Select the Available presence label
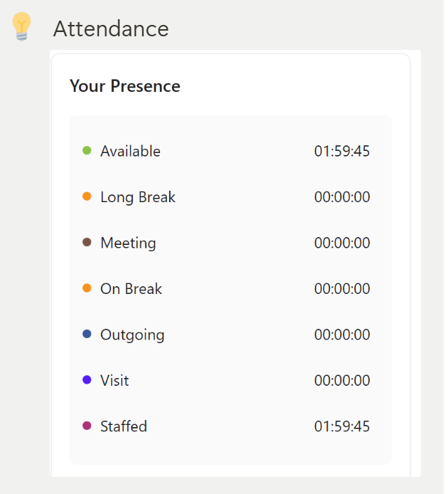The width and height of the screenshot is (448, 494). (x=131, y=151)
